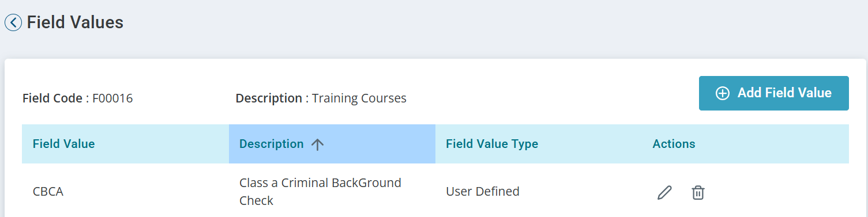Select the User Defined type cell

[x=483, y=192]
